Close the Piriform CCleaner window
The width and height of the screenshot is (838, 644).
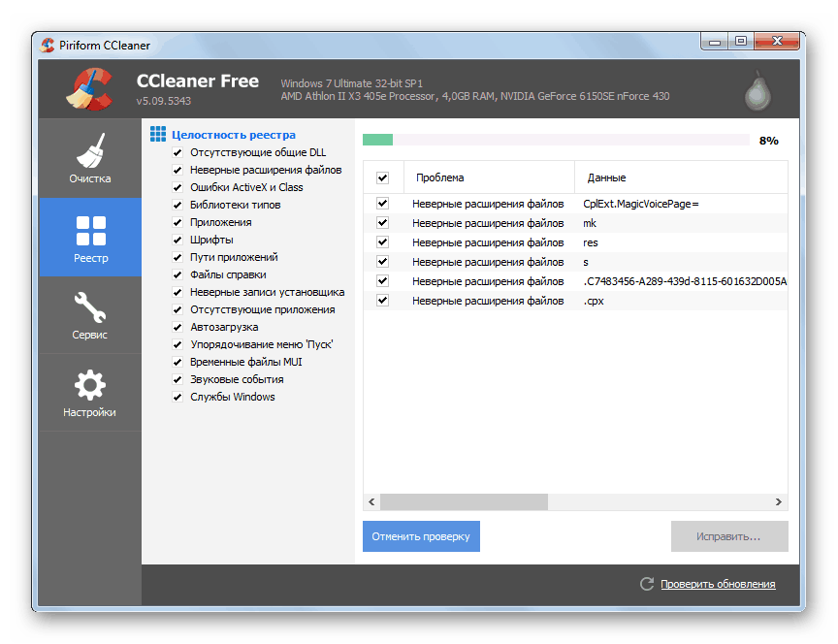point(777,41)
